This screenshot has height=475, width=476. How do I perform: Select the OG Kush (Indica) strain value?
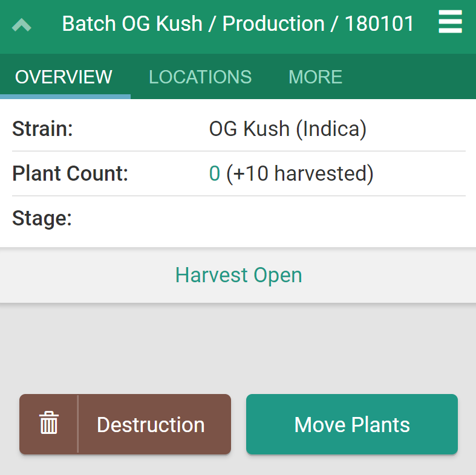coord(288,129)
